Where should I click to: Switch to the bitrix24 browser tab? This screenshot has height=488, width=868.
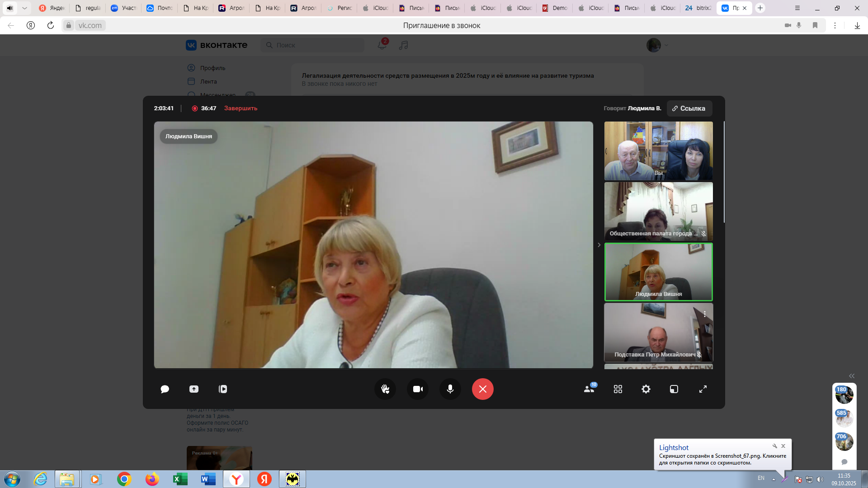pos(698,8)
